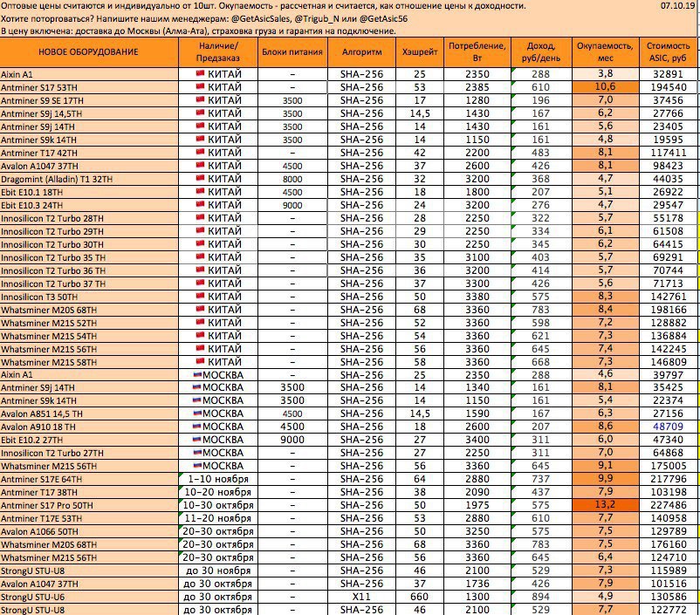Click the @Trigub_N manager handle
The height and width of the screenshot is (615, 700).
click(x=316, y=18)
